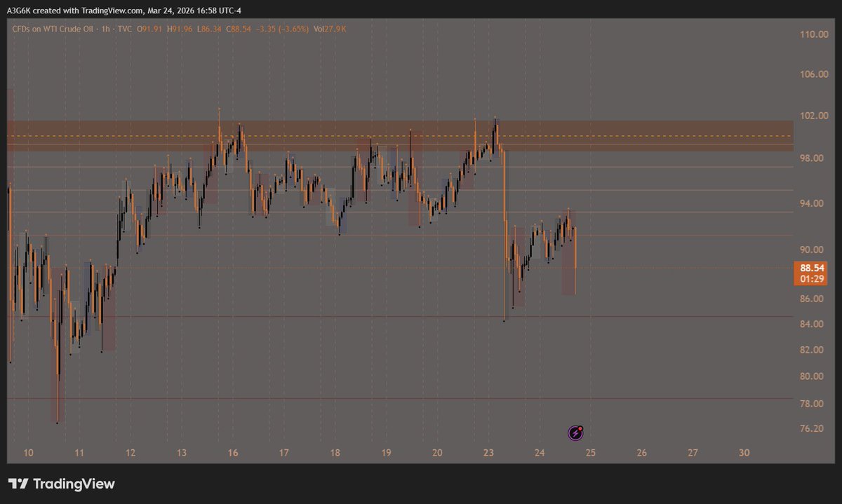
Task: Click date 11 on the time axis
Action: point(79,453)
